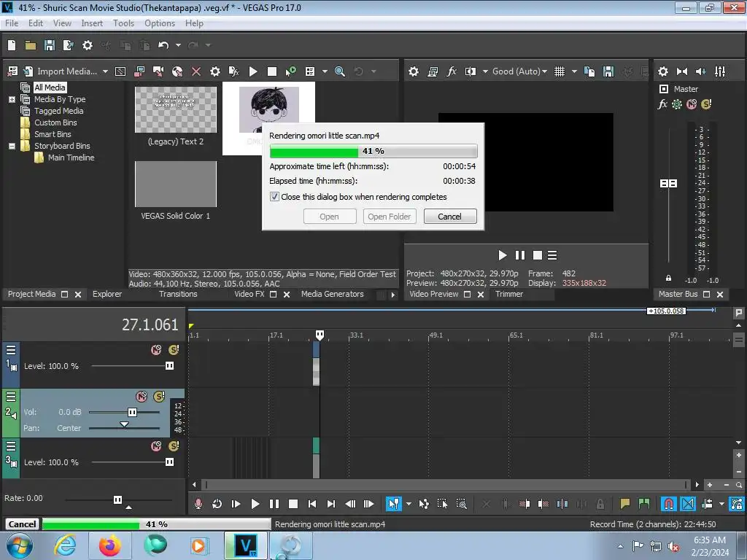The image size is (747, 560).
Task: Click track 1 Level slider handle
Action: click(x=169, y=366)
